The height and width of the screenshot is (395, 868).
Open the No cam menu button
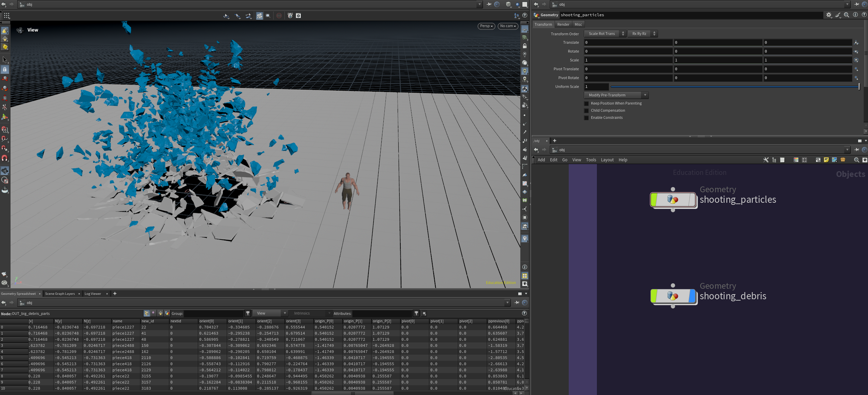tap(508, 26)
